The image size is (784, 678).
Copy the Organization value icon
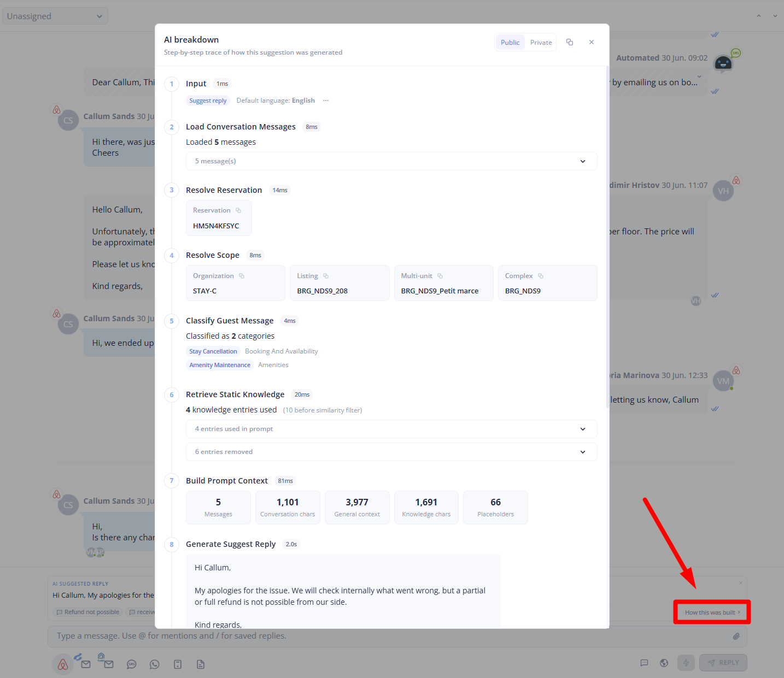pyautogui.click(x=242, y=276)
